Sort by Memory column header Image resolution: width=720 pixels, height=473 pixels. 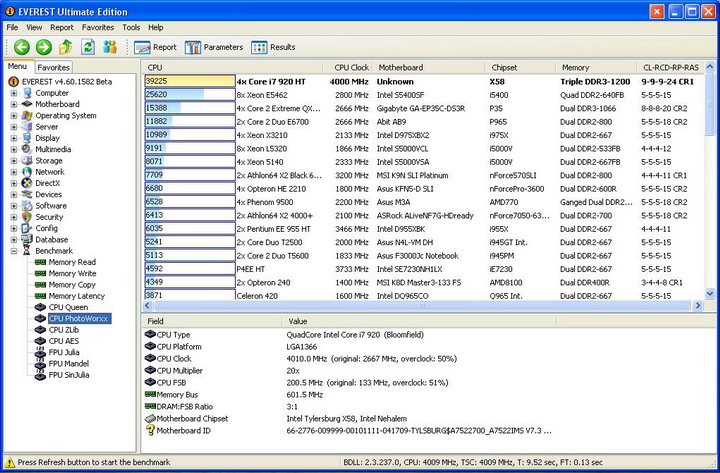pyautogui.click(x=596, y=68)
